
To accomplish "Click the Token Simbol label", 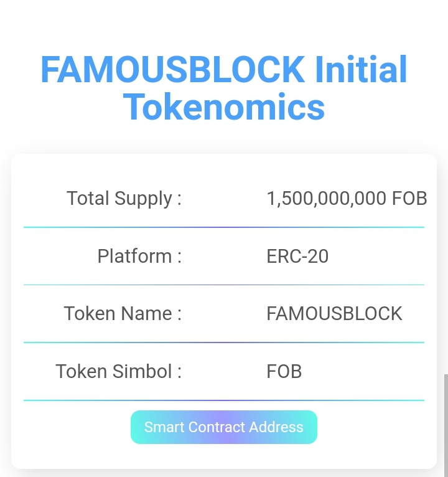I will pyautogui.click(x=119, y=371).
